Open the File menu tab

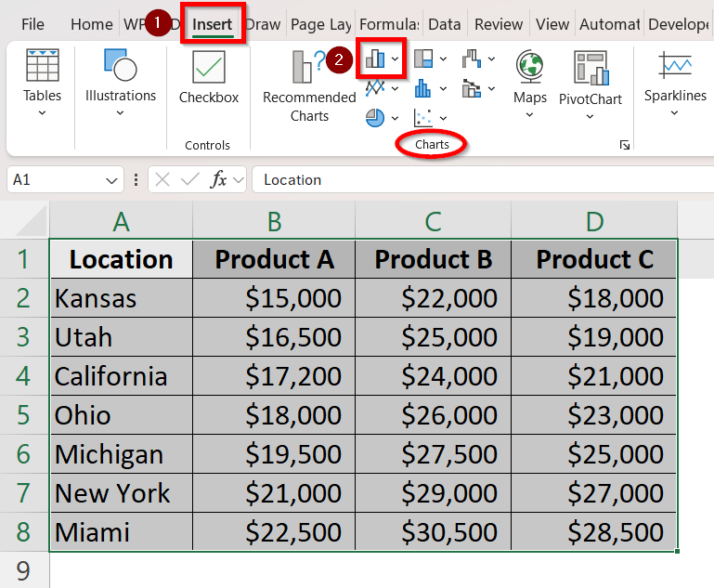tap(32, 25)
